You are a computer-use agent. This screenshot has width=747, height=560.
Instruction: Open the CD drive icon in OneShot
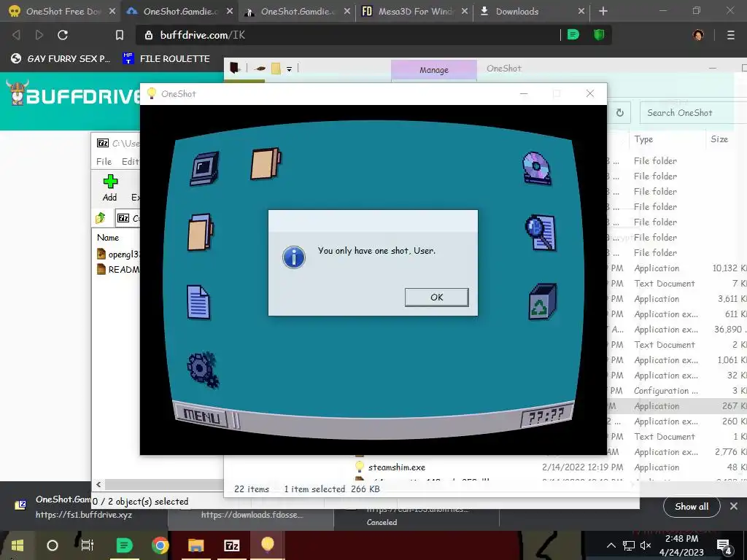tap(536, 168)
